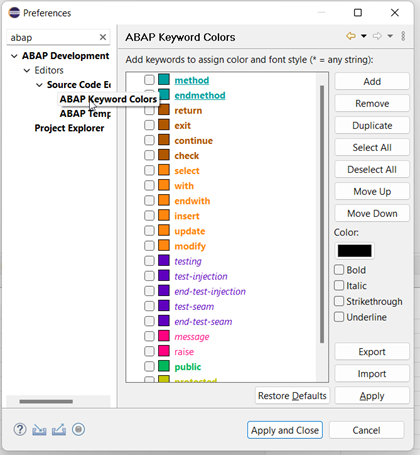Click the Remove button

click(x=372, y=103)
